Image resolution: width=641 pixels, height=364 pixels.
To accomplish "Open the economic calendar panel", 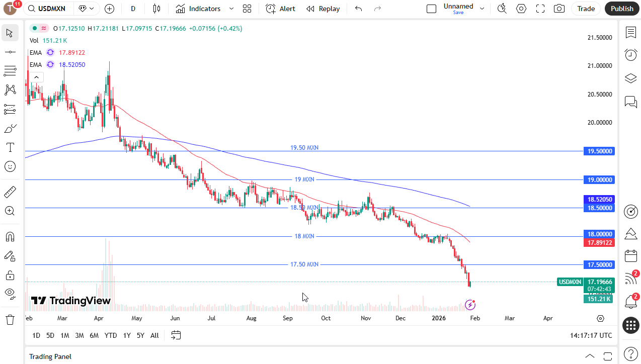I will [630, 256].
